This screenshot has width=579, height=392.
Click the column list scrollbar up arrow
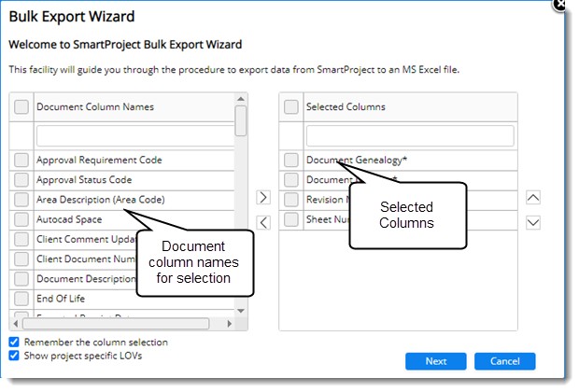point(241,98)
